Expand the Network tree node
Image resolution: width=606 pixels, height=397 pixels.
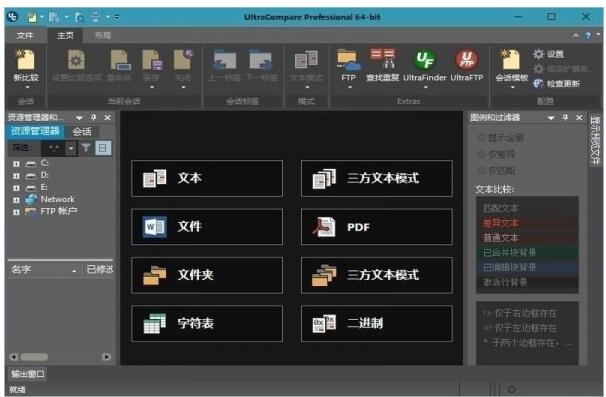[16, 200]
